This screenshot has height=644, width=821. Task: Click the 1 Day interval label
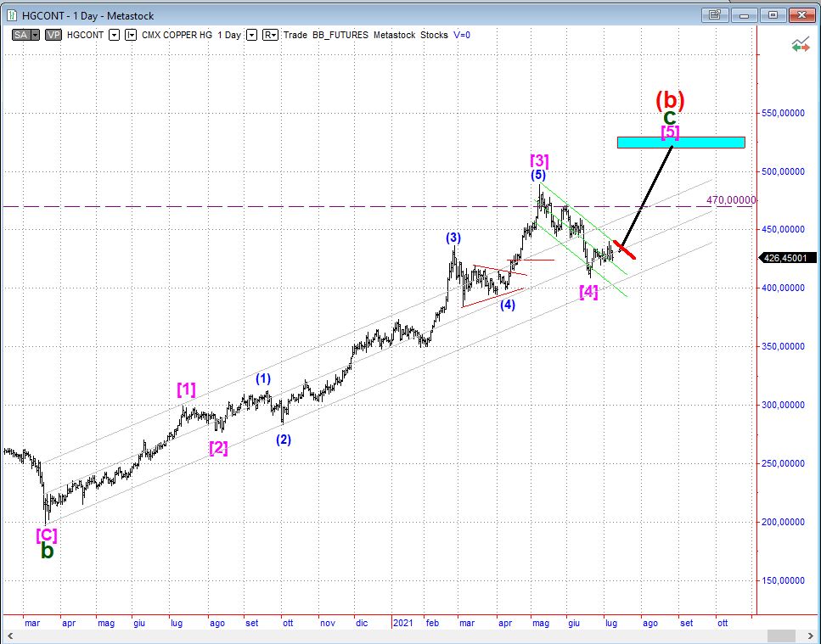[x=229, y=35]
